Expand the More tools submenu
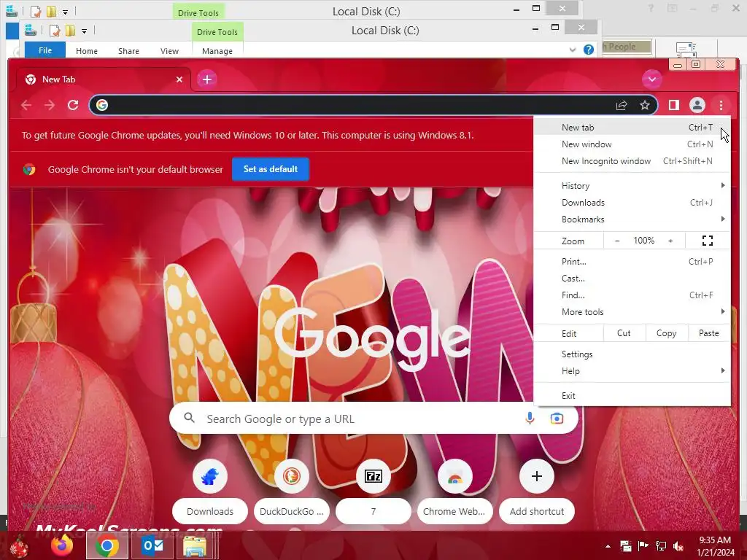This screenshot has width=747, height=560. (632, 312)
